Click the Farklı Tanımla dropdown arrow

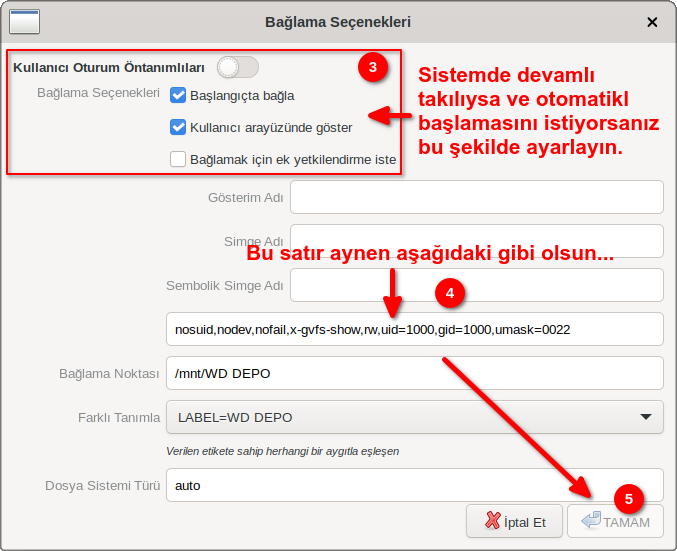(643, 418)
